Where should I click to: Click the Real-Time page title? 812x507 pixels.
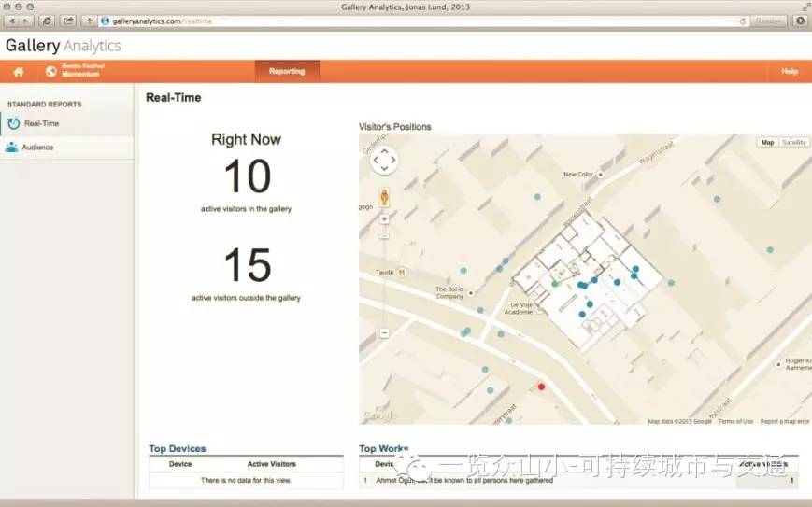(x=174, y=97)
